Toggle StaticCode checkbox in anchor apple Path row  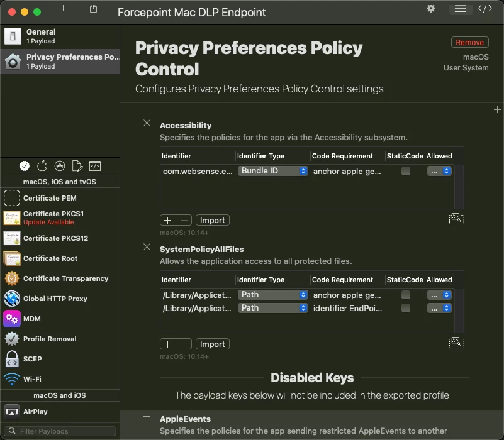tap(406, 295)
